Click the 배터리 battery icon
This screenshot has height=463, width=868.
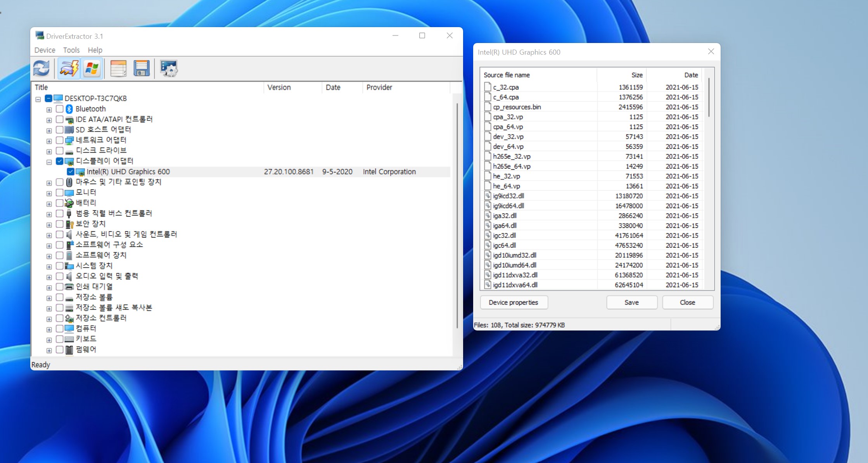[69, 203]
